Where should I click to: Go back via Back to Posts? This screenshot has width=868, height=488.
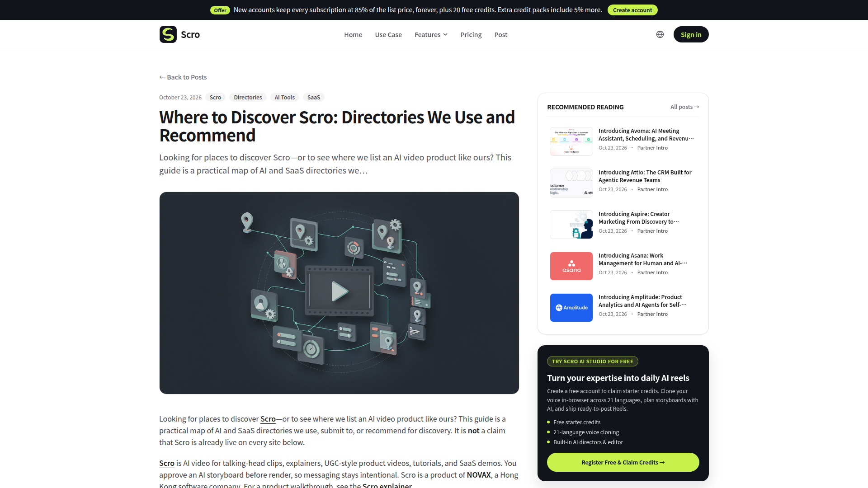tap(183, 77)
